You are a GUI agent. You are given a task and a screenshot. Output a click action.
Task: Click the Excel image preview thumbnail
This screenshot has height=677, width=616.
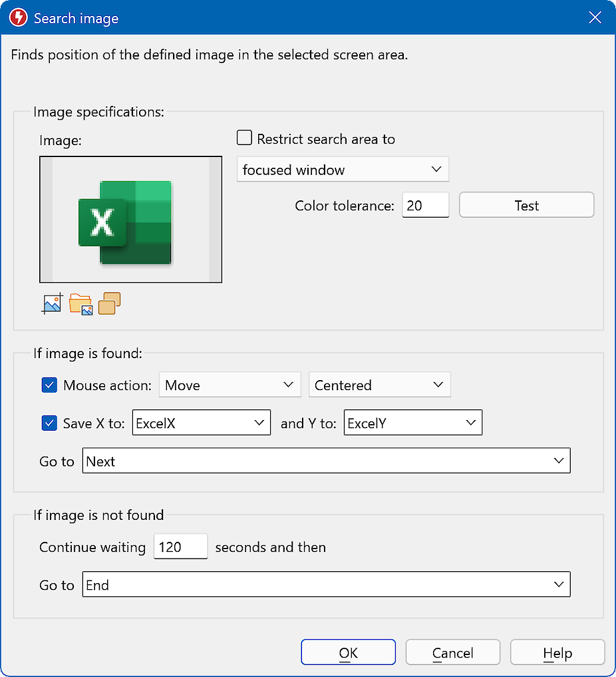coord(130,220)
